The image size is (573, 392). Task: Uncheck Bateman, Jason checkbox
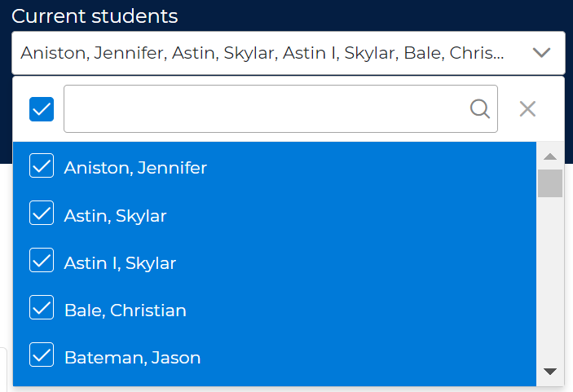point(42,356)
